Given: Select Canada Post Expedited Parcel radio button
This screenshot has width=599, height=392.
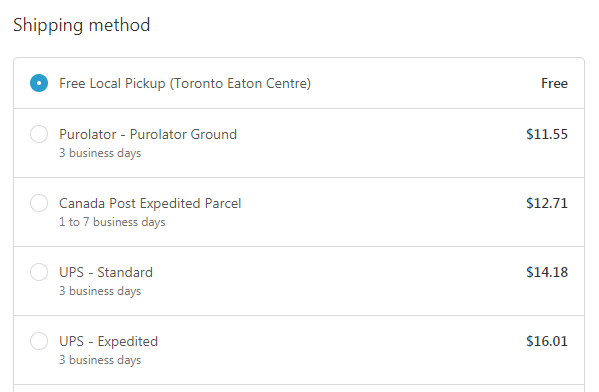Looking at the screenshot, I should click(x=39, y=203).
